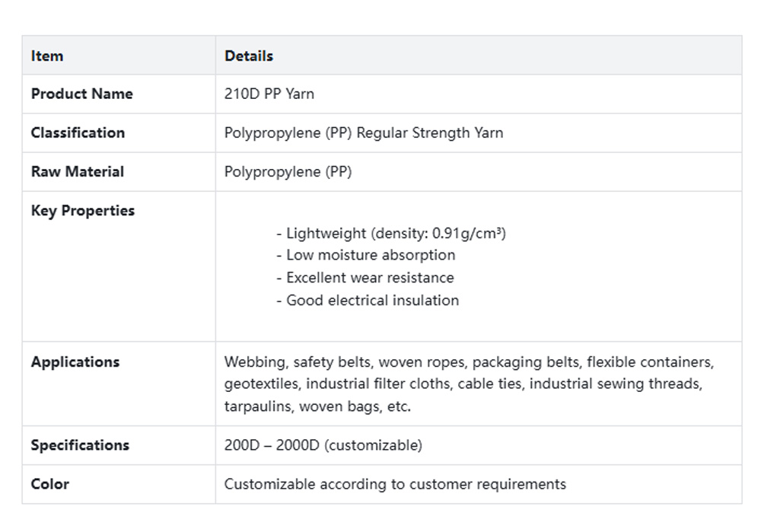Click the "Color" row label
Screen dimensions: 761x532
click(49, 484)
